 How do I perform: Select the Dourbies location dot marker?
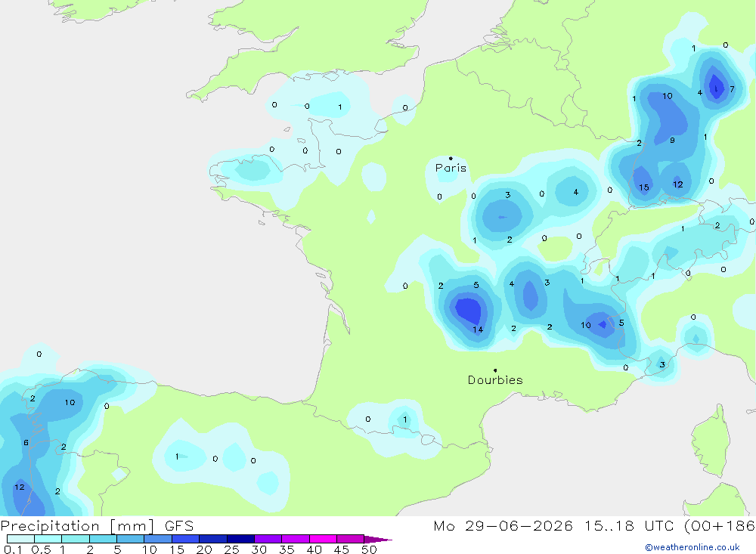pyautogui.click(x=495, y=370)
